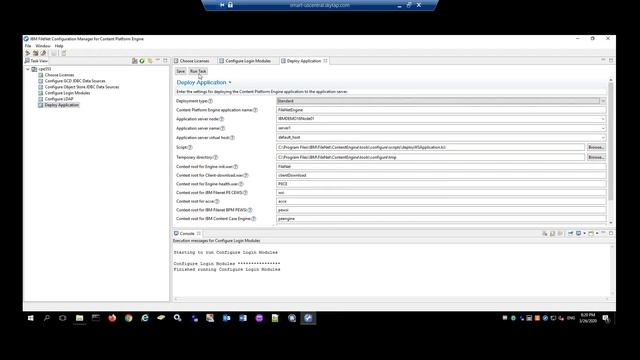Click the Run Task button

coord(198,71)
